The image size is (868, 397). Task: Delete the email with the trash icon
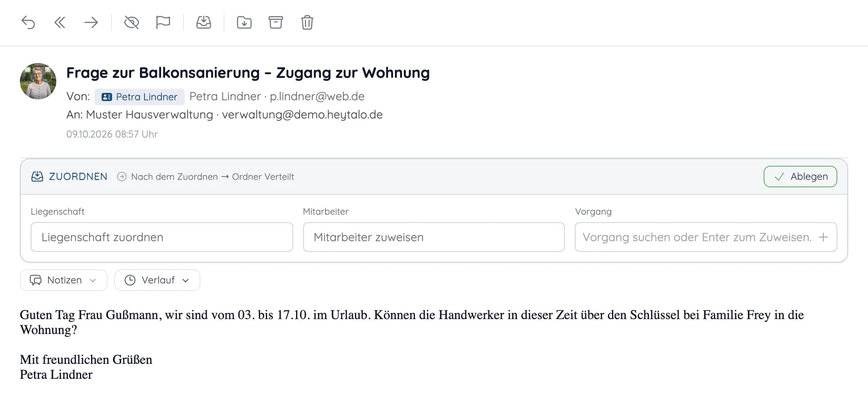307,22
